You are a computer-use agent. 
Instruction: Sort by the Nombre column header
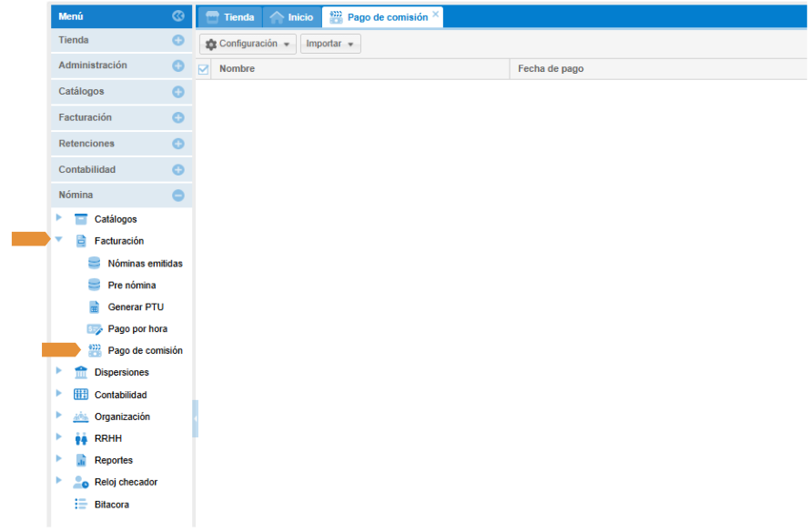tap(237, 69)
